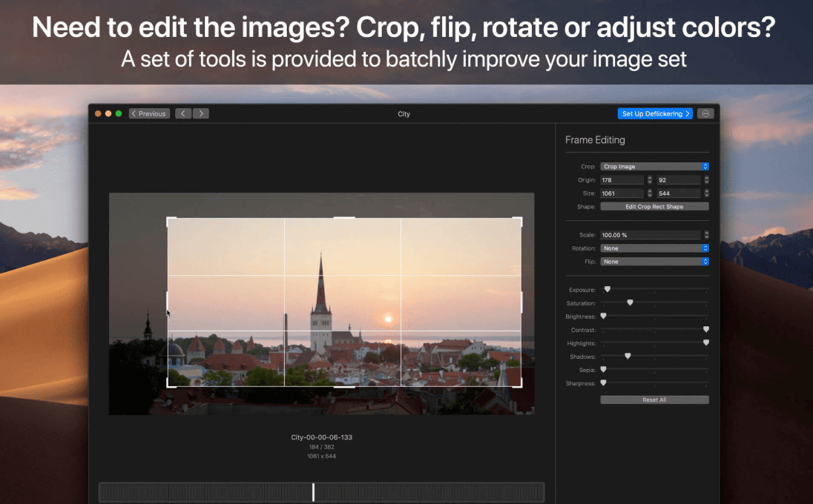Click the bottom-right crop corner handle

pyautogui.click(x=519, y=385)
